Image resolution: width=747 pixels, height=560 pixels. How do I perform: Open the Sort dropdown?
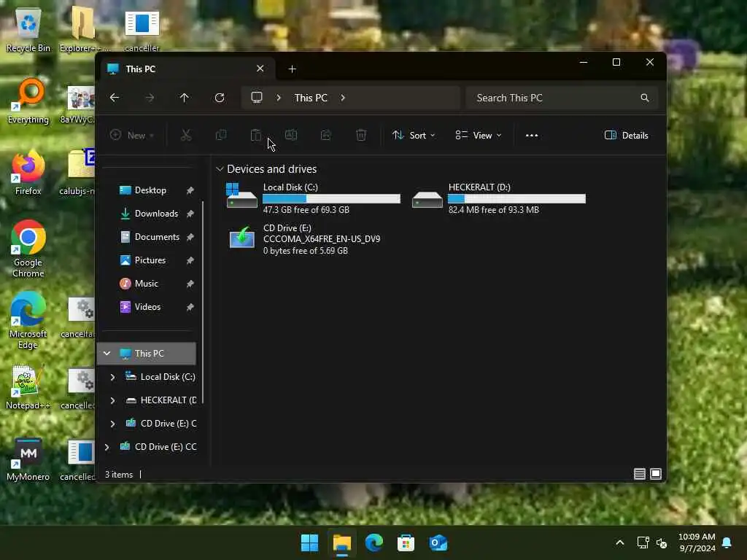pos(414,135)
